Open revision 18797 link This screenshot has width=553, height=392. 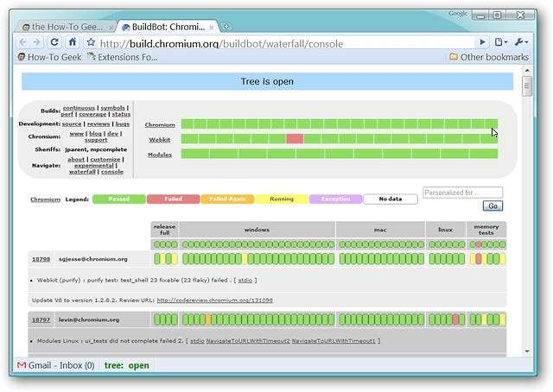[41, 320]
